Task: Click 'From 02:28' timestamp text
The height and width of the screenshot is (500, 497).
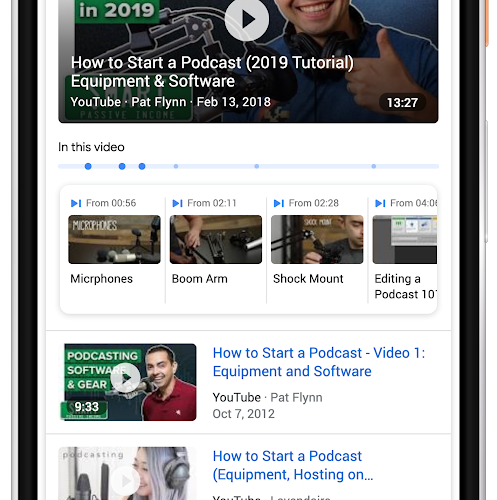Action: pyautogui.click(x=314, y=203)
